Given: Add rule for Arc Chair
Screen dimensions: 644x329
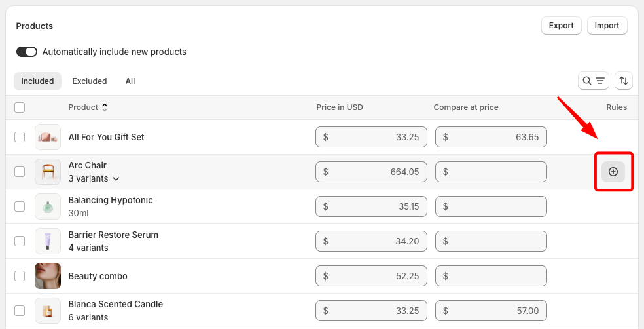Looking at the screenshot, I should [x=613, y=172].
